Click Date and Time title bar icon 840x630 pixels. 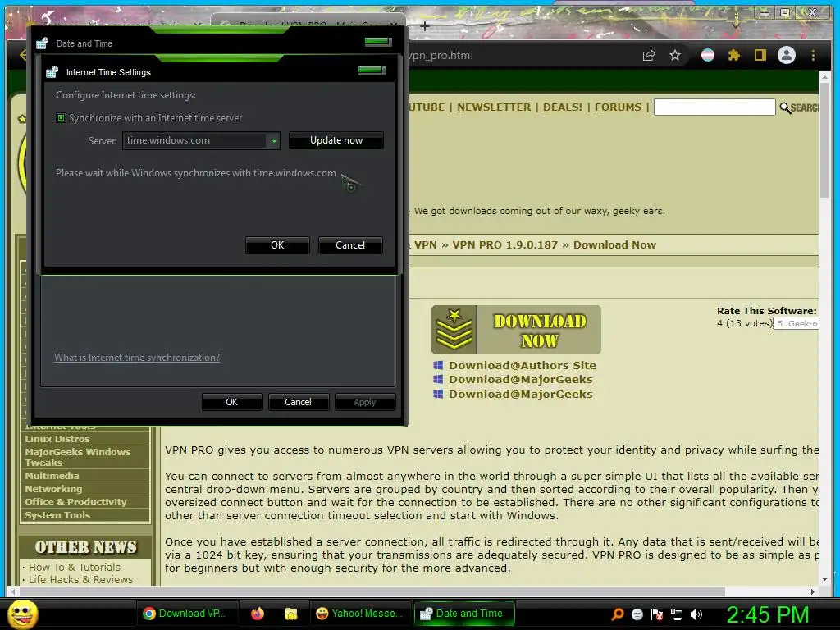click(43, 43)
